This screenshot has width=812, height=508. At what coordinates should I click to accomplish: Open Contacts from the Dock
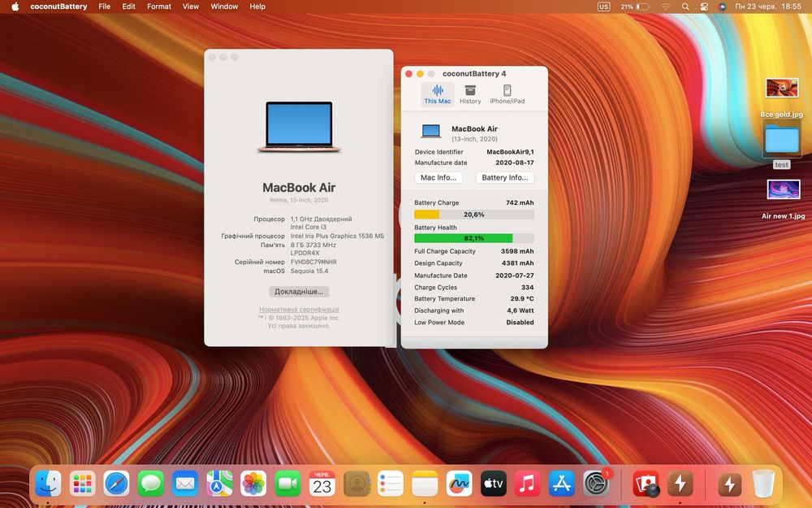(x=356, y=484)
